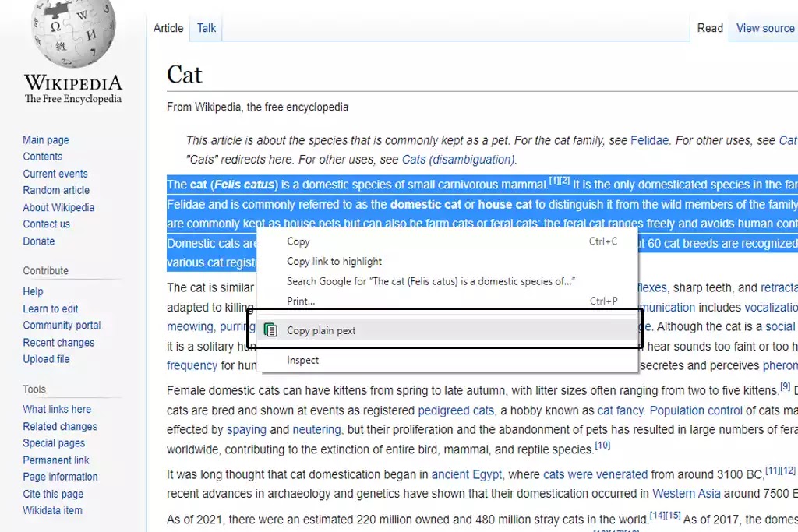Open Cats (disambiguation) link
Image resolution: width=798 pixels, height=532 pixels.
click(x=458, y=160)
